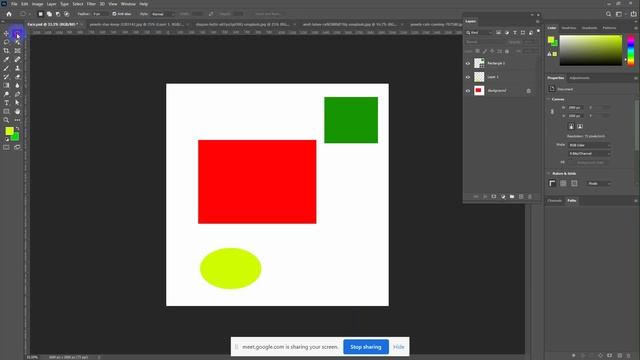This screenshot has height=360, width=640.
Task: Click the Select and Mask button
Action: tap(267, 14)
